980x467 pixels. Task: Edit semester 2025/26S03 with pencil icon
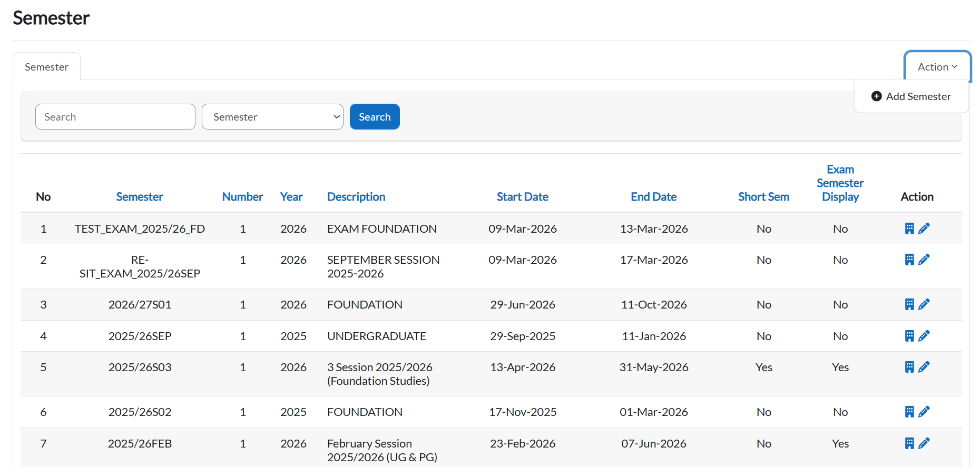(x=924, y=367)
